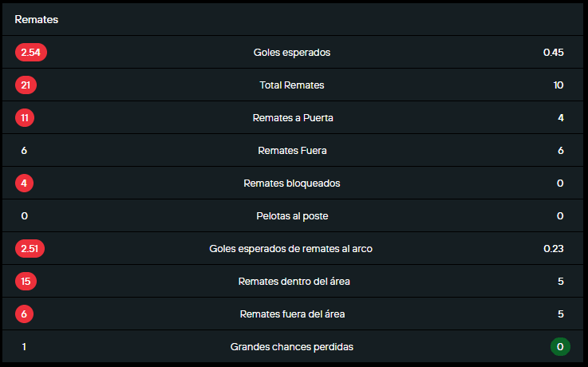Click the Remates fuera del área label
Image resolution: width=588 pixels, height=367 pixels.
click(x=292, y=314)
